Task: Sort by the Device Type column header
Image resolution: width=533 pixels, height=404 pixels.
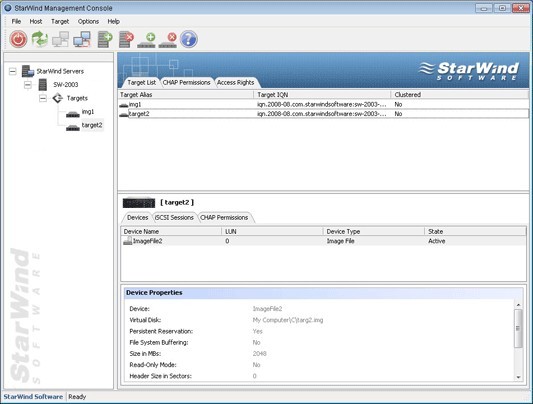Action: coord(374,231)
